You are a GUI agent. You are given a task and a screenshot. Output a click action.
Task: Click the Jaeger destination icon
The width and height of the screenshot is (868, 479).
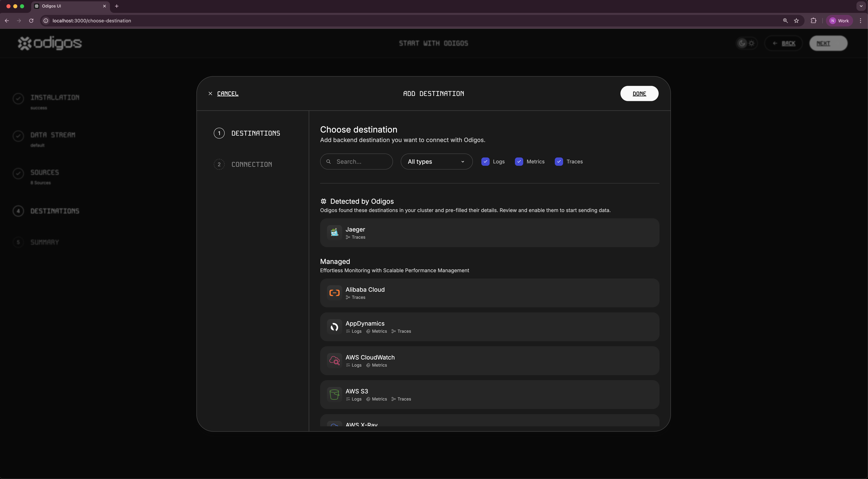(x=334, y=232)
